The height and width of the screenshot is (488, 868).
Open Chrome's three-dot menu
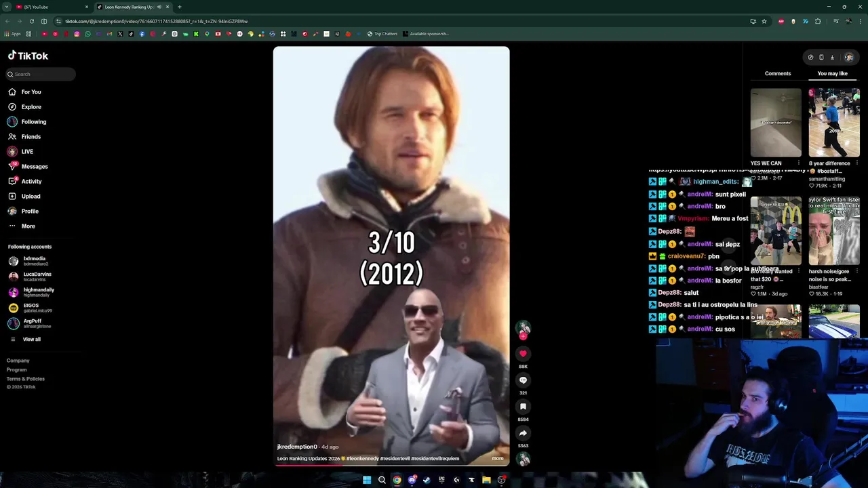point(861,21)
